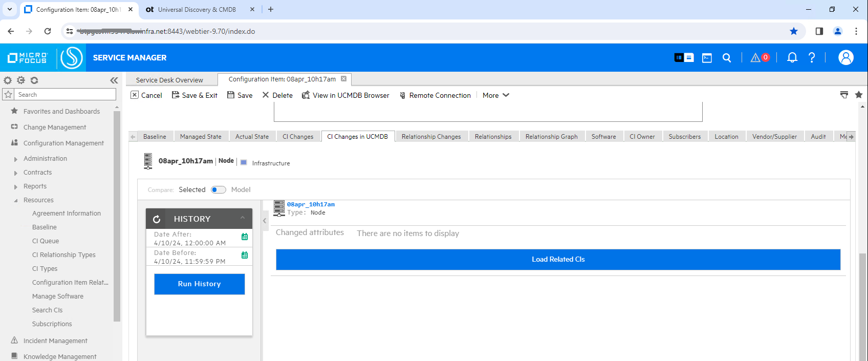
Task: Expand the More dropdown menu
Action: (495, 95)
